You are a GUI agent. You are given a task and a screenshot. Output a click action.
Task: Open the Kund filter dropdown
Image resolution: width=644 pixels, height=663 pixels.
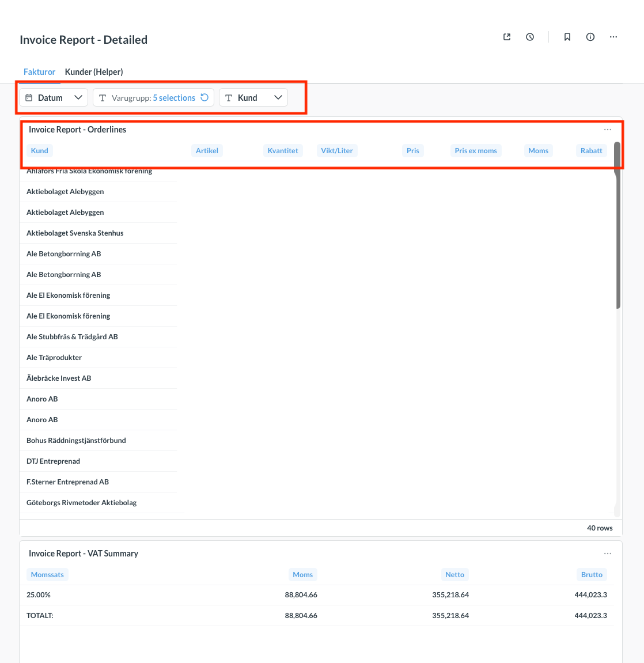coord(253,98)
